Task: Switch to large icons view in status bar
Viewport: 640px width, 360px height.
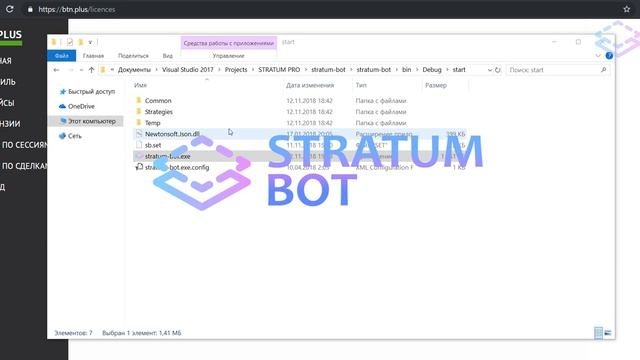Action: (608, 333)
